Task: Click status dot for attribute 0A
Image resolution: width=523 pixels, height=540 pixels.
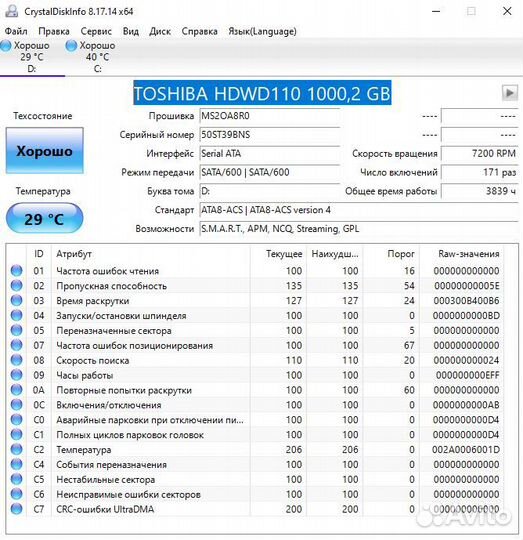Action: [16, 390]
